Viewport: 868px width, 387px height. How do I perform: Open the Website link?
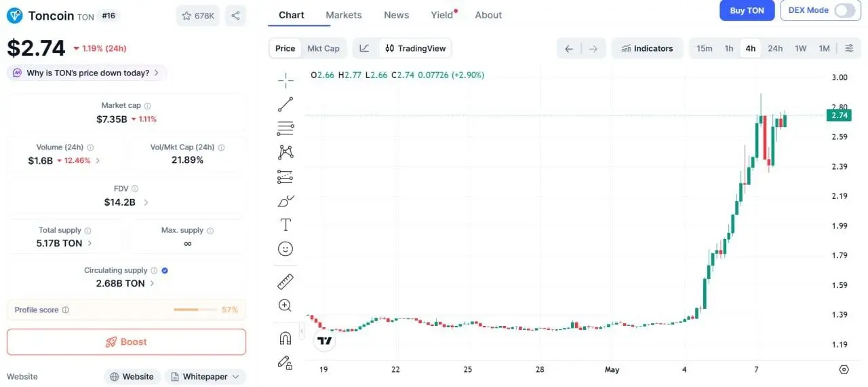click(132, 377)
